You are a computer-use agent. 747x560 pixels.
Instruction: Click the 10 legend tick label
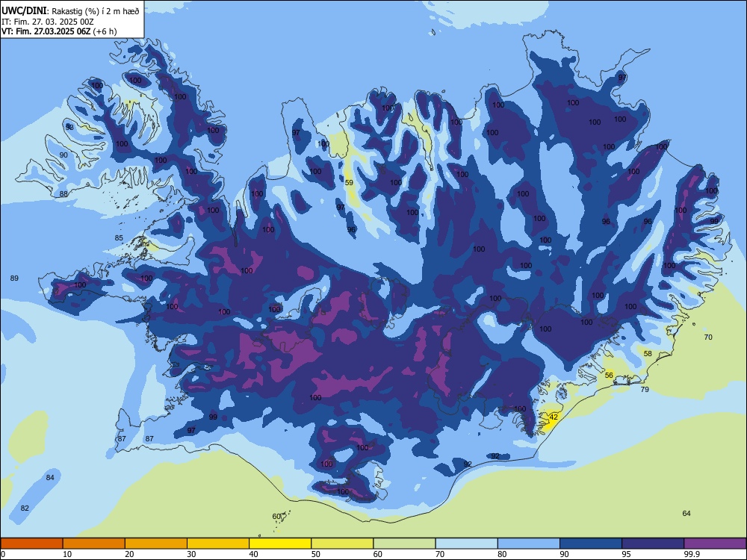(67, 554)
